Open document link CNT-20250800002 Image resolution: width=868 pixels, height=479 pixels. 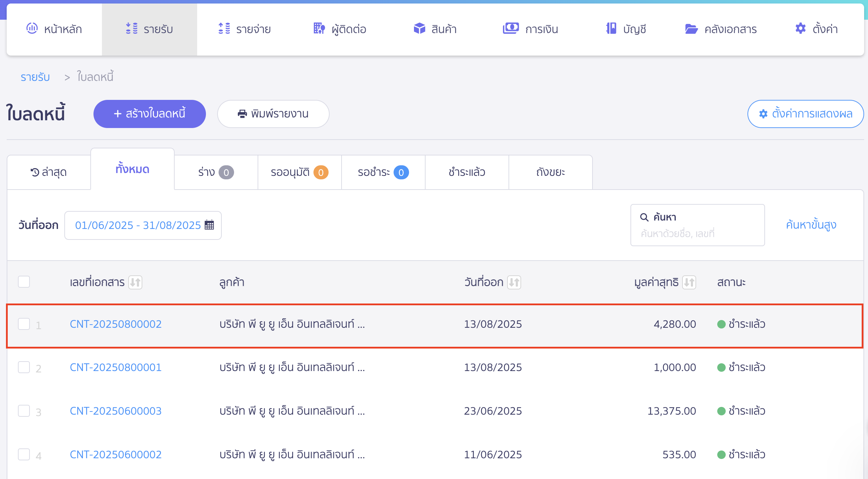point(116,324)
